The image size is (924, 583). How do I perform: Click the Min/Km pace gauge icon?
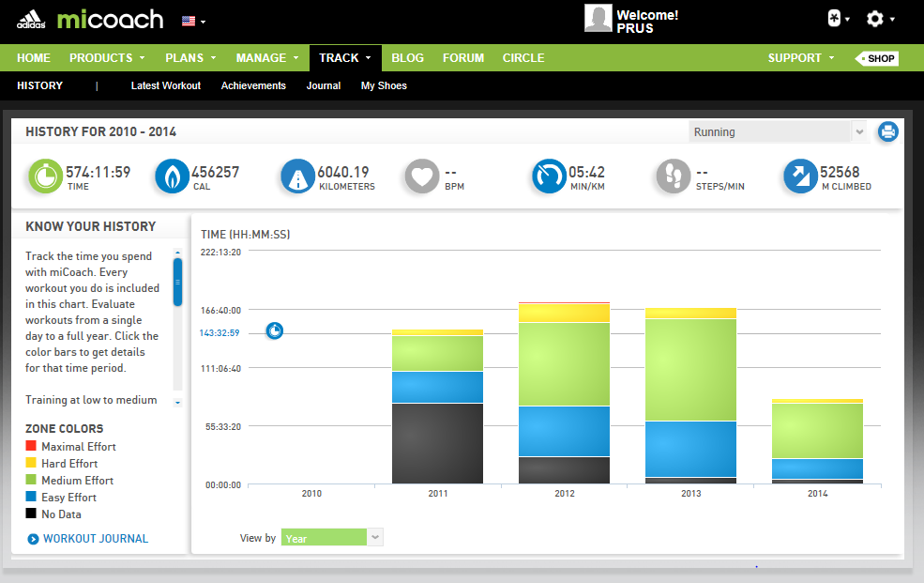(x=548, y=176)
